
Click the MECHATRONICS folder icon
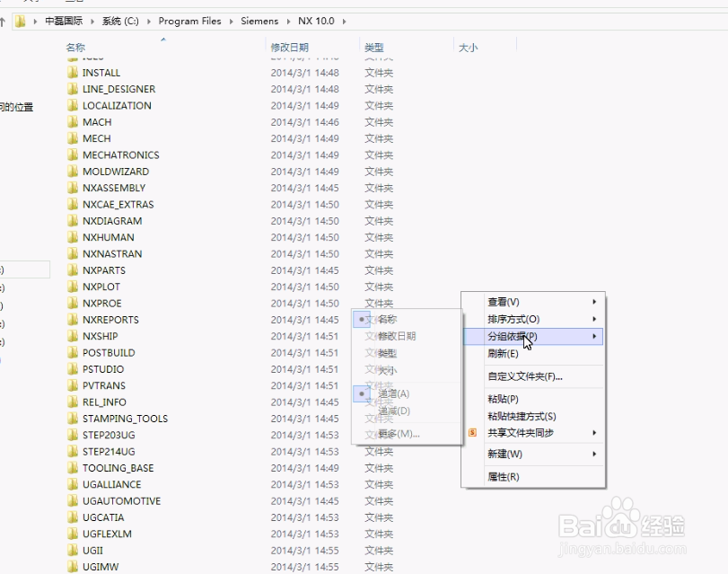pos(73,155)
